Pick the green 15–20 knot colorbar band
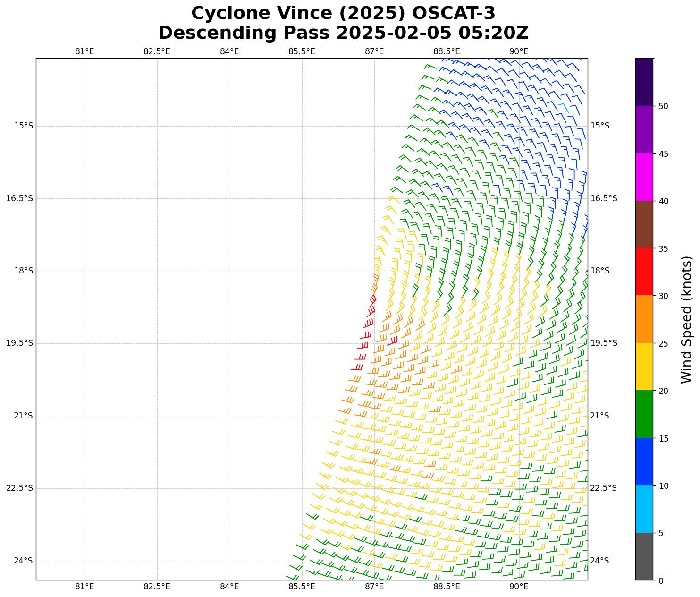This screenshot has width=700, height=597. click(x=644, y=414)
